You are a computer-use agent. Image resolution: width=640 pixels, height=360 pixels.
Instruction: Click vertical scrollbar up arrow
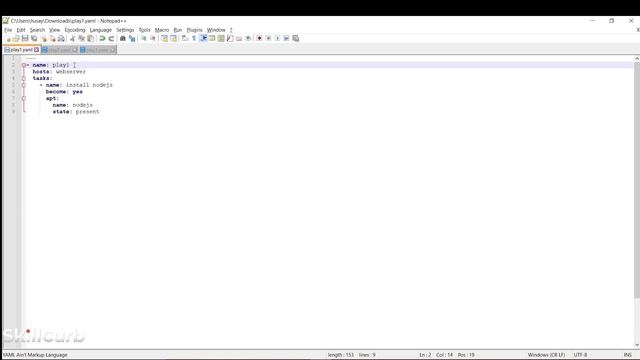point(637,59)
